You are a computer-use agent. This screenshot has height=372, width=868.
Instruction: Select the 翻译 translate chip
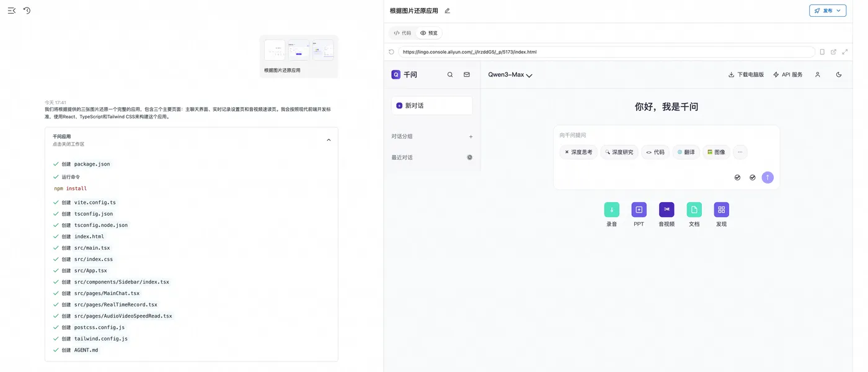click(x=686, y=152)
